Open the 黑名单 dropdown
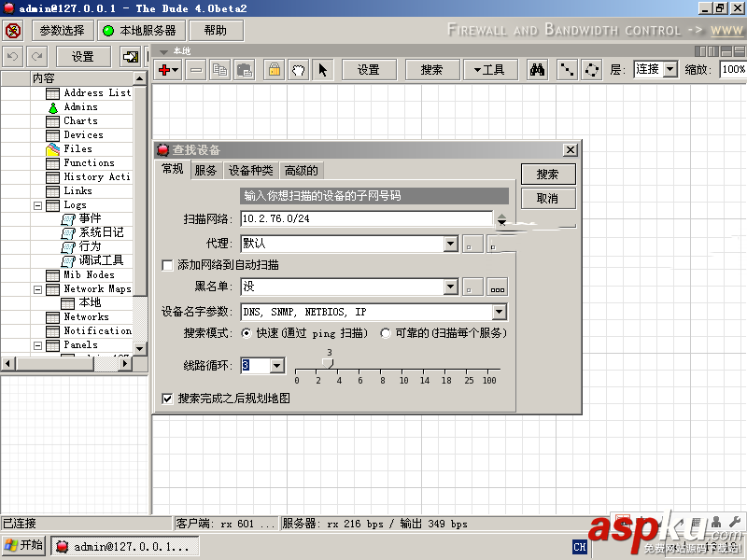 pyautogui.click(x=451, y=287)
